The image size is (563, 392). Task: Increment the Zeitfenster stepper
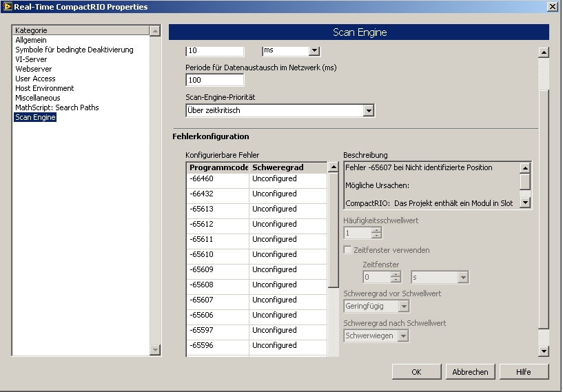point(396,275)
